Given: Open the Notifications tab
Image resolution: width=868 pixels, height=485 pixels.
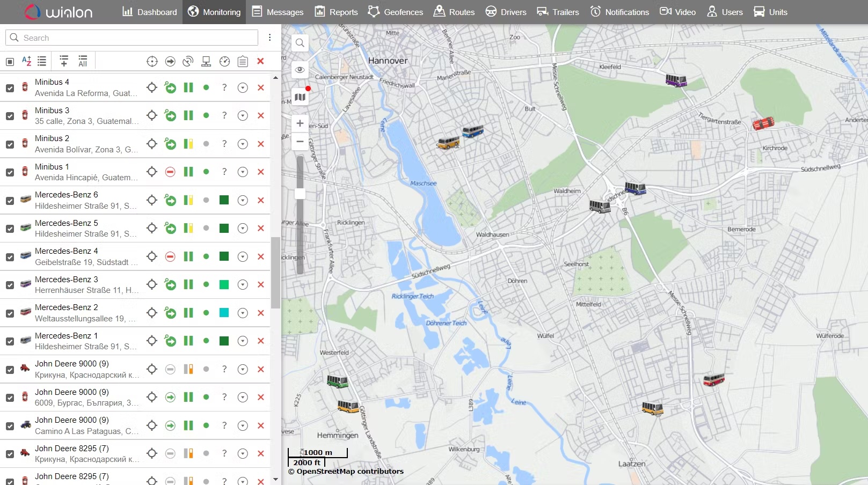Looking at the screenshot, I should (619, 12).
